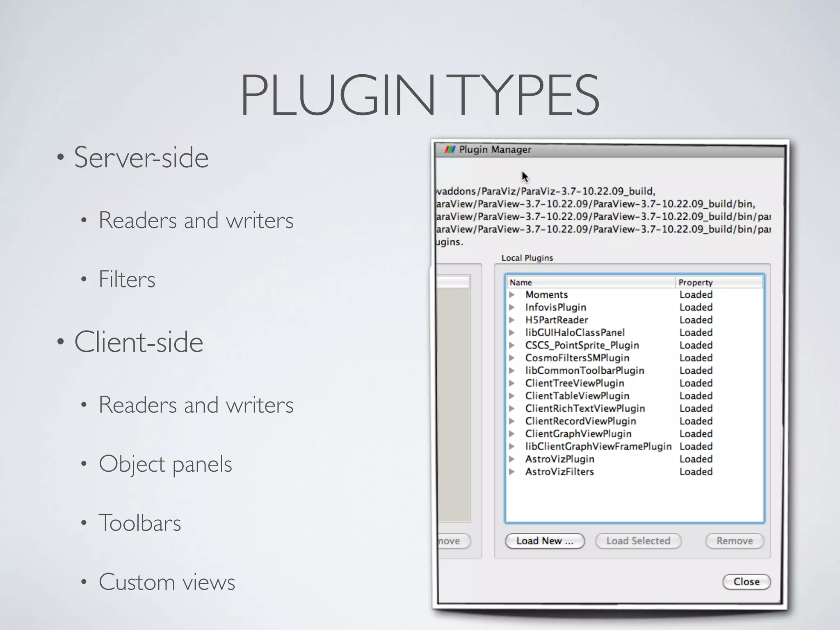Select the ClientTableViewPlugin name
Image resolution: width=840 pixels, height=630 pixels.
577,396
